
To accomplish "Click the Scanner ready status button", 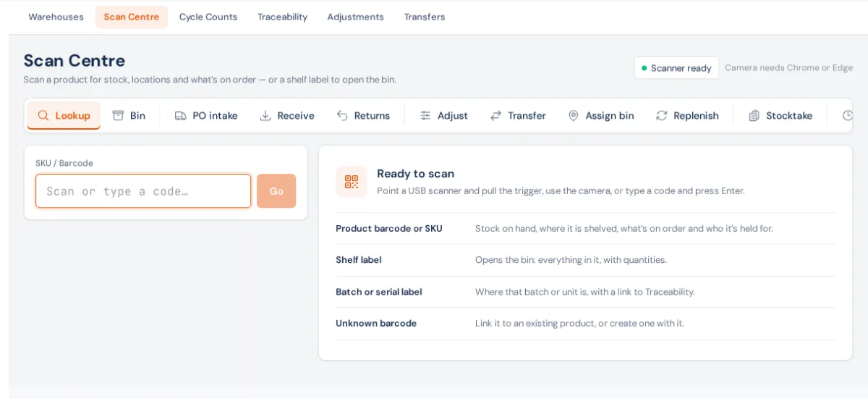I will pos(676,68).
